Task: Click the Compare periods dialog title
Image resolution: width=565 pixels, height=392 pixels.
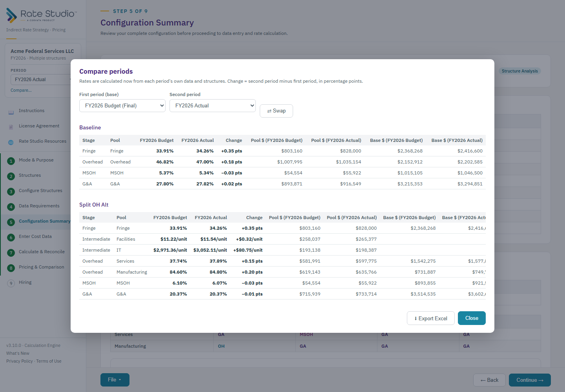Action: pos(106,71)
